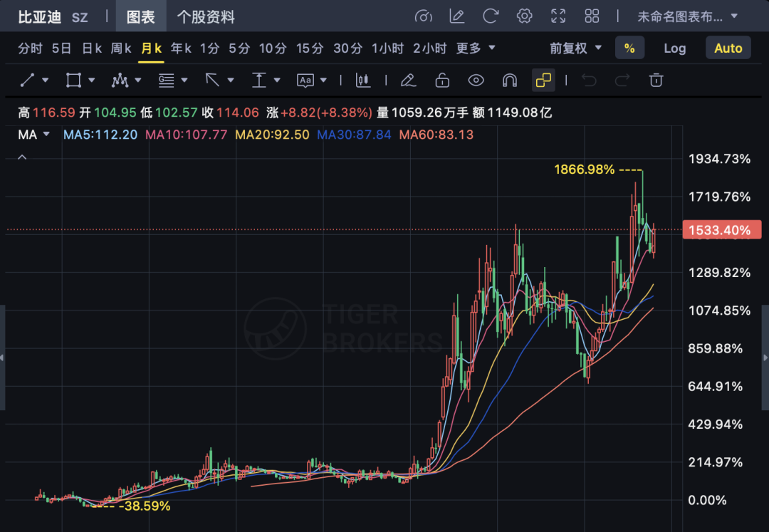
Task: Click the 比亚迪 SZ stock name
Action: 53,16
